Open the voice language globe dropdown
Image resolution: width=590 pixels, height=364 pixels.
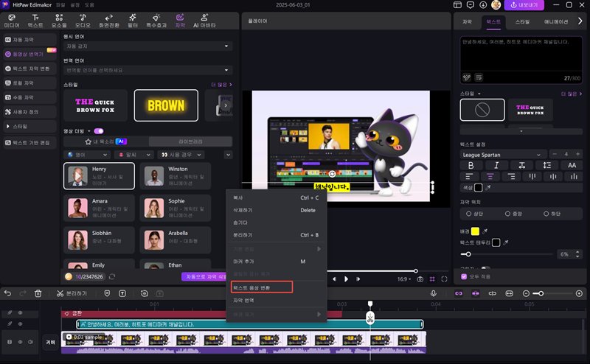88,155
